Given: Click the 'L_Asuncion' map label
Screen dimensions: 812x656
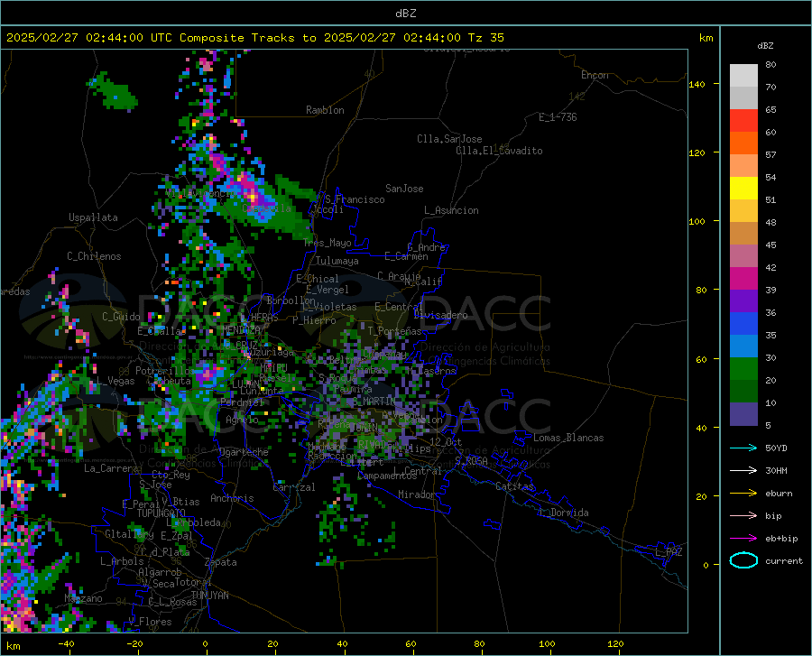Looking at the screenshot, I should [451, 210].
